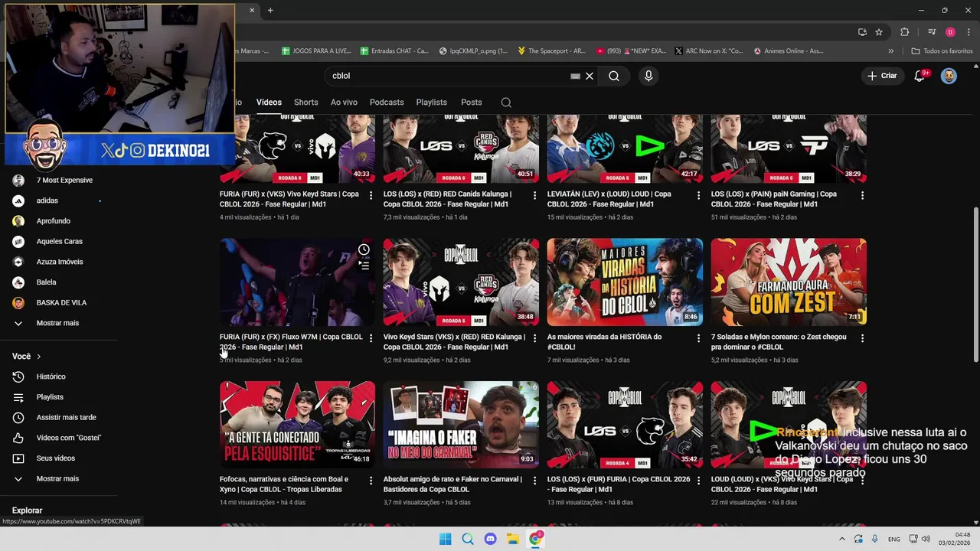Switch to the Podcasts filter tab
Viewport: 980px width, 551px height.
(x=387, y=103)
